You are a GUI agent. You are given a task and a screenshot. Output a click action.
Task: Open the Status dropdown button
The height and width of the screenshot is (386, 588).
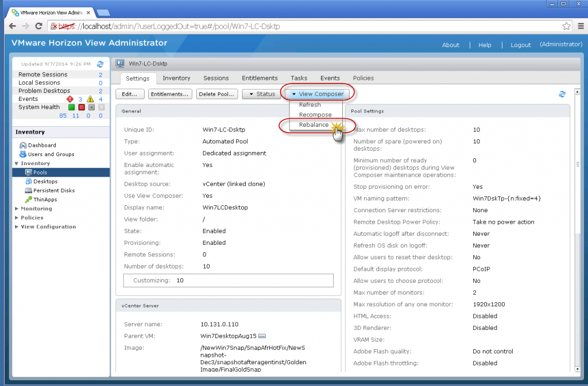tap(261, 94)
